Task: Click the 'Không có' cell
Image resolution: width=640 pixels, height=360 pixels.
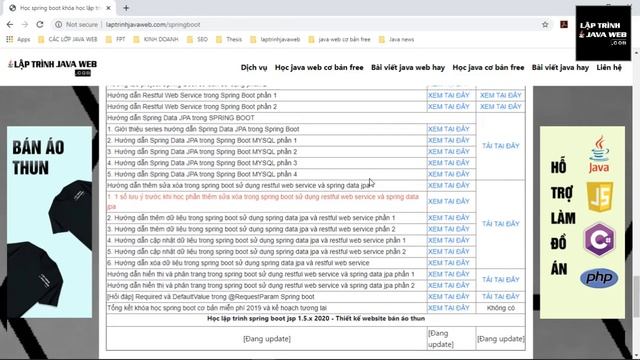Action: 501,308
